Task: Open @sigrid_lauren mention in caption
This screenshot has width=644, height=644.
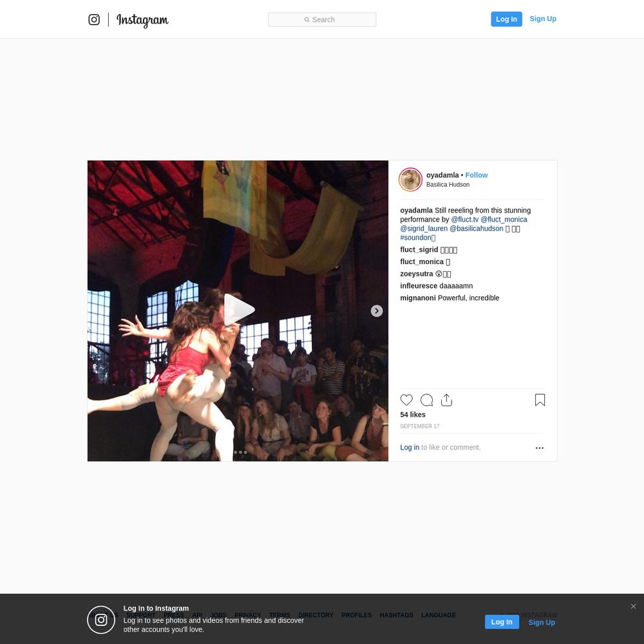Action: pos(424,229)
